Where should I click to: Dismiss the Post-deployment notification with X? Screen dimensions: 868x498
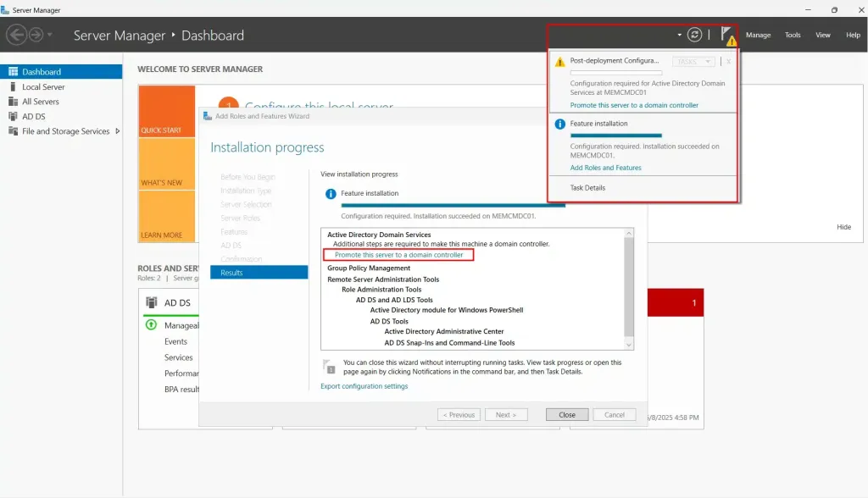coord(728,62)
